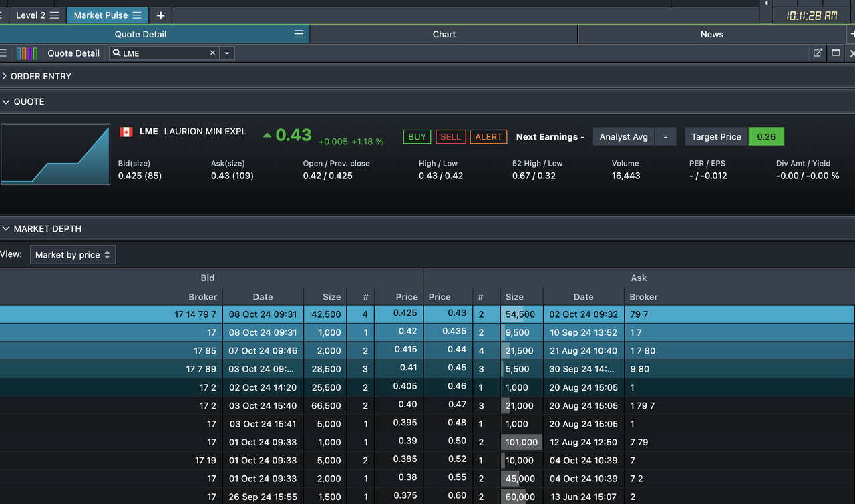Click the Ask section header
Viewport: 855px width, 504px height.
639,278
